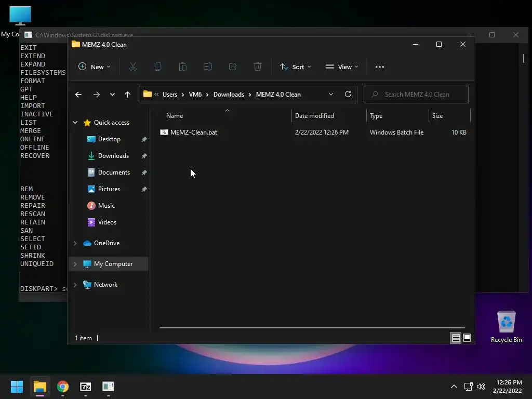Open volume speaker tray icon
The width and height of the screenshot is (532, 399).
point(481,387)
